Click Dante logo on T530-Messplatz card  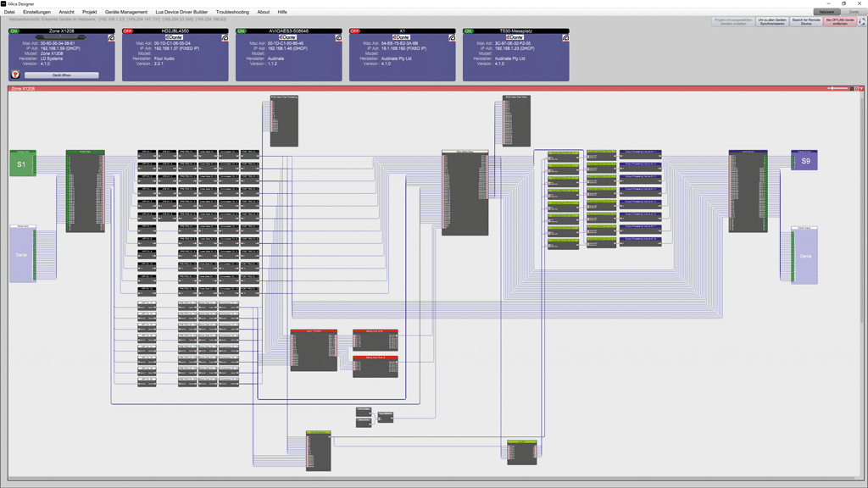515,37
